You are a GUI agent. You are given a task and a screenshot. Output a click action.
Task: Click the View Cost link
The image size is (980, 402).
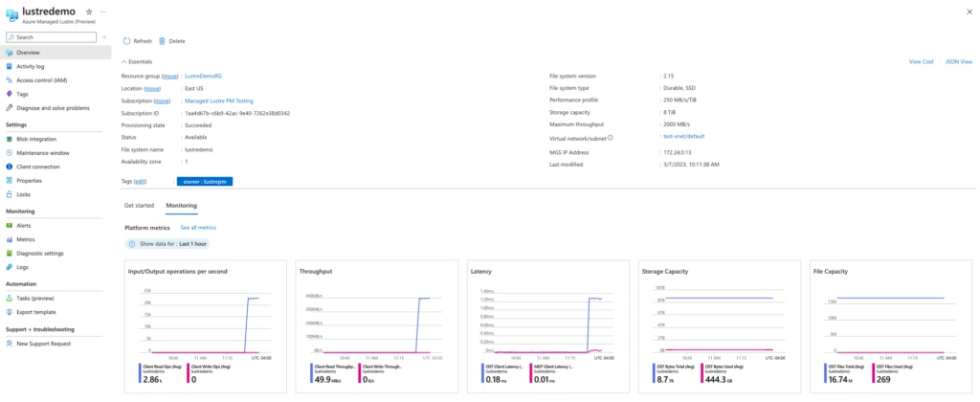(922, 62)
